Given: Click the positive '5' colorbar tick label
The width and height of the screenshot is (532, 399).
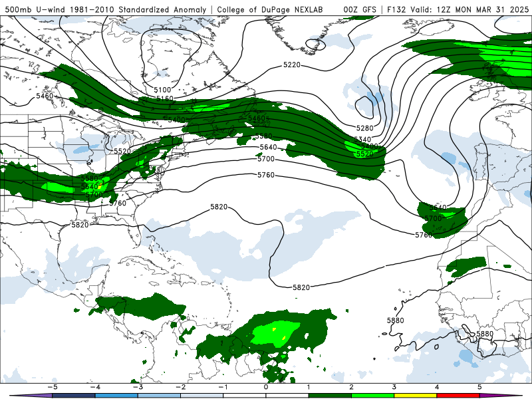Looking at the screenshot, I should pos(479,387).
